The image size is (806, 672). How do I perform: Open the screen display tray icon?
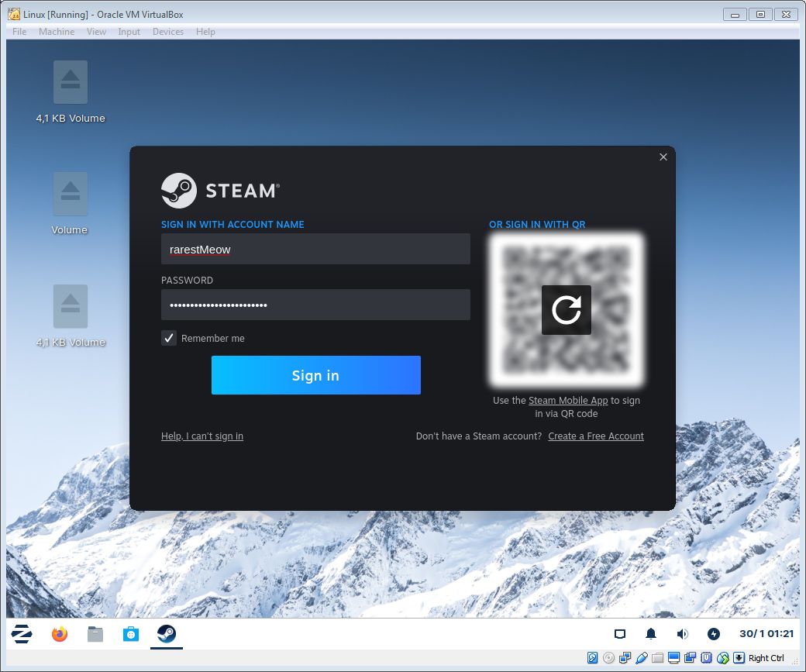tap(620, 634)
